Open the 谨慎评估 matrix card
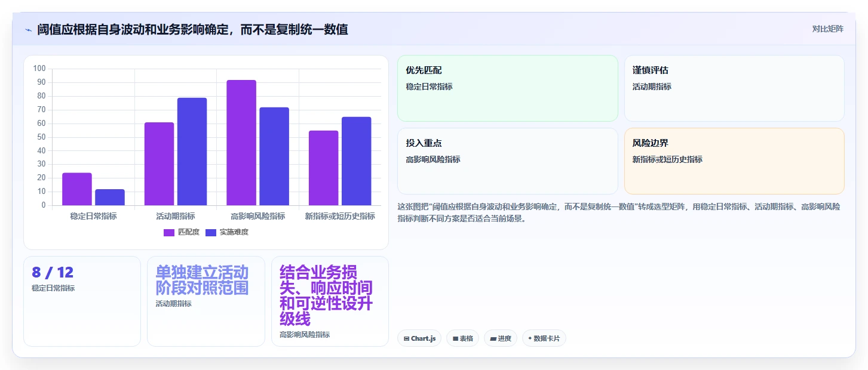Image resolution: width=868 pixels, height=370 pixels. coord(734,88)
